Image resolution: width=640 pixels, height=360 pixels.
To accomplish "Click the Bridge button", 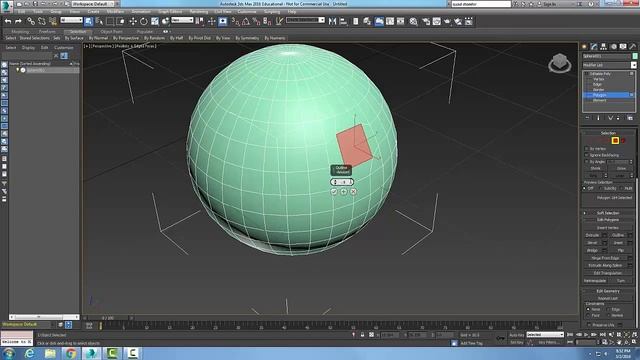I will click(592, 250).
